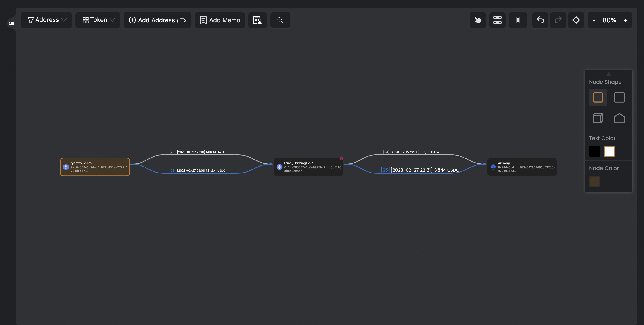Click the center view crosshair icon
This screenshot has width=644, height=325.
(x=576, y=20)
